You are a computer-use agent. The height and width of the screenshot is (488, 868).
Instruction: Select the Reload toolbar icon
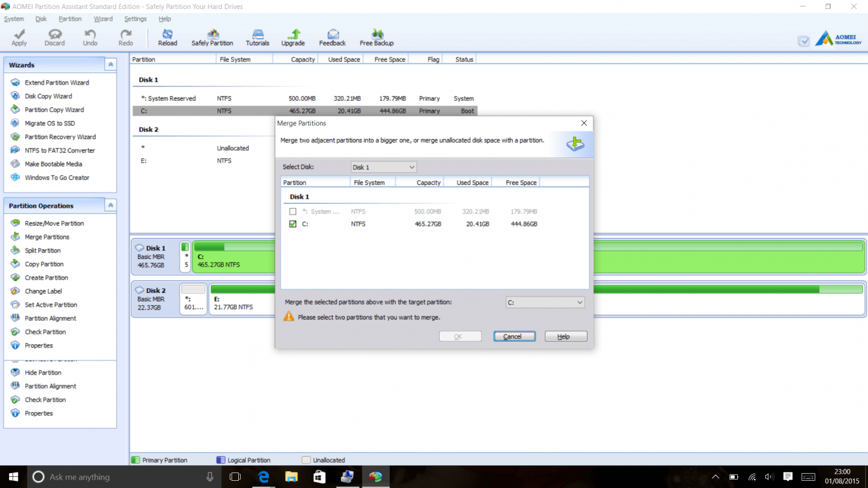tap(167, 36)
